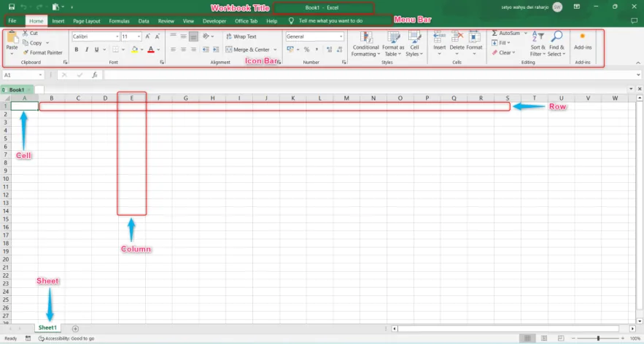Click the Decrease Indent icon
This screenshot has height=344, width=644.
206,50
